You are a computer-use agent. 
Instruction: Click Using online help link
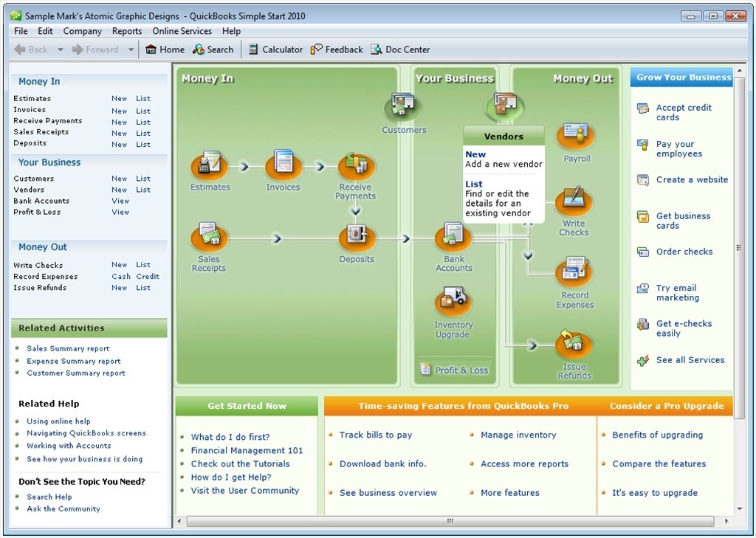click(58, 421)
